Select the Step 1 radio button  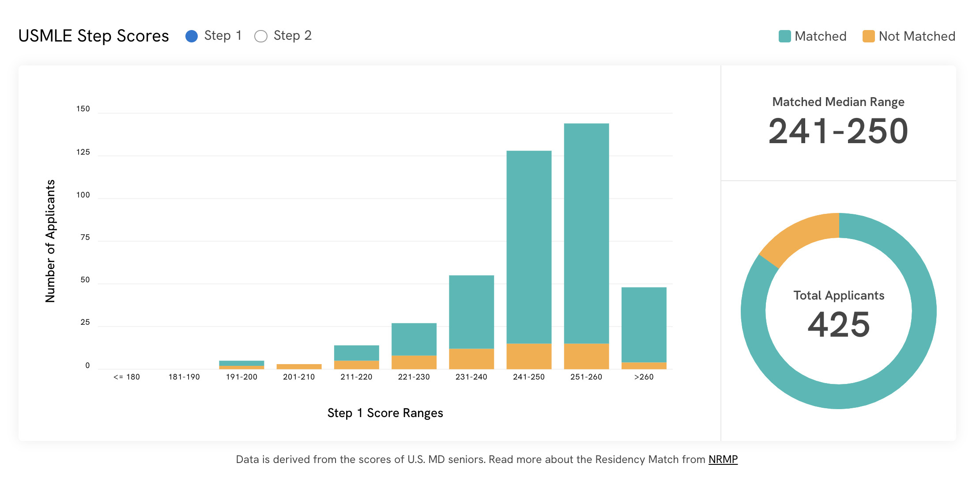pyautogui.click(x=192, y=36)
